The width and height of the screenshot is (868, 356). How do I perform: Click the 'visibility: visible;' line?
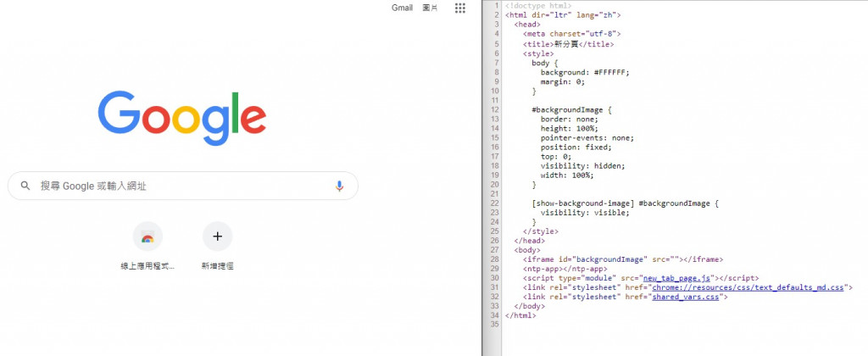pos(585,213)
